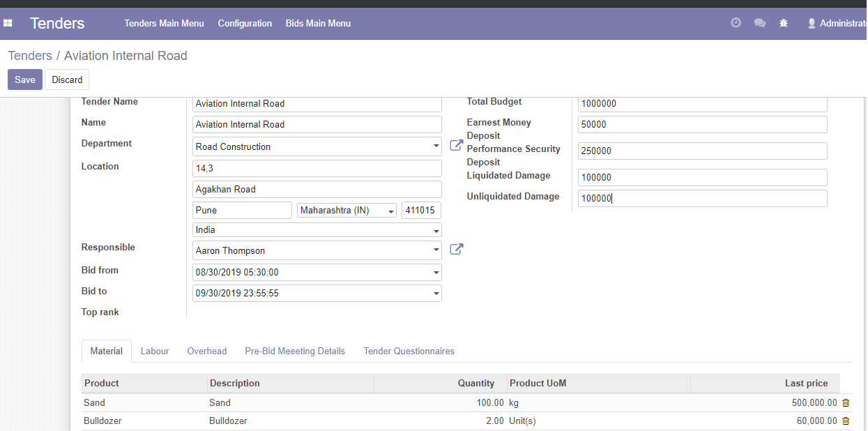868x431 pixels.
Task: Open the activities clock icon
Action: [x=736, y=23]
